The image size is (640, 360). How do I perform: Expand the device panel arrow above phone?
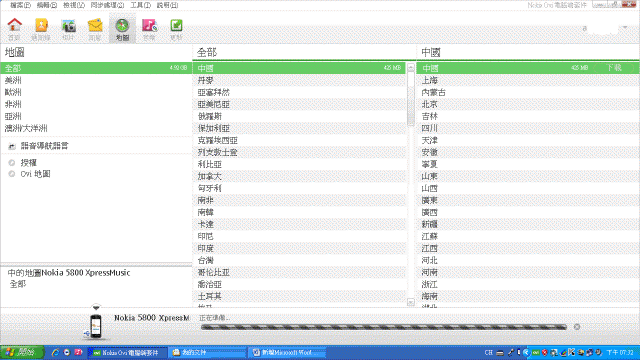pos(96,307)
